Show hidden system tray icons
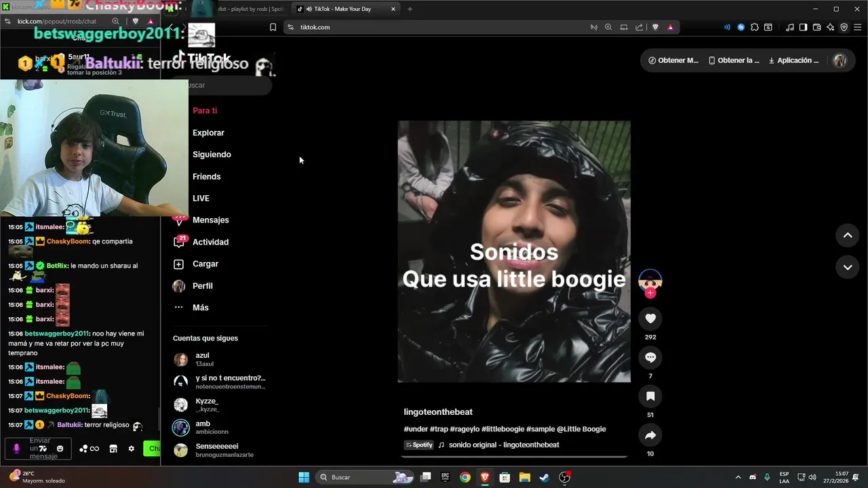This screenshot has height=488, width=868. point(738,477)
